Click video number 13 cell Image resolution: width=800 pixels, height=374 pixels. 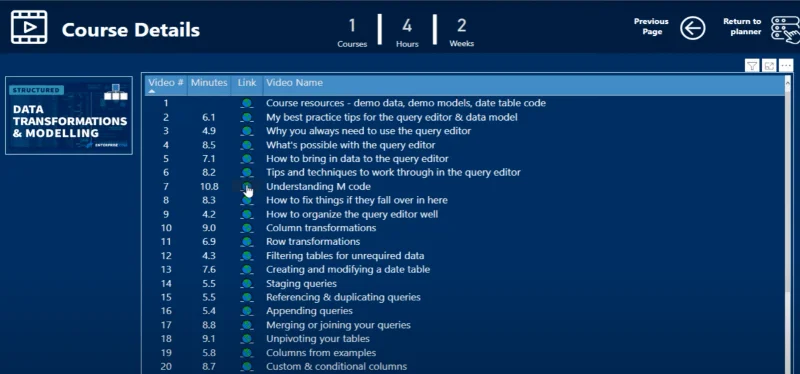coord(166,269)
